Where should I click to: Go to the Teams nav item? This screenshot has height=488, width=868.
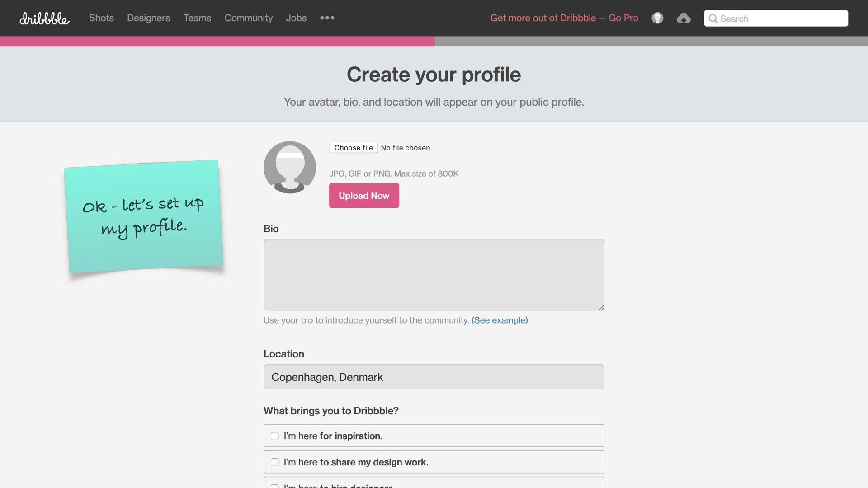[197, 18]
